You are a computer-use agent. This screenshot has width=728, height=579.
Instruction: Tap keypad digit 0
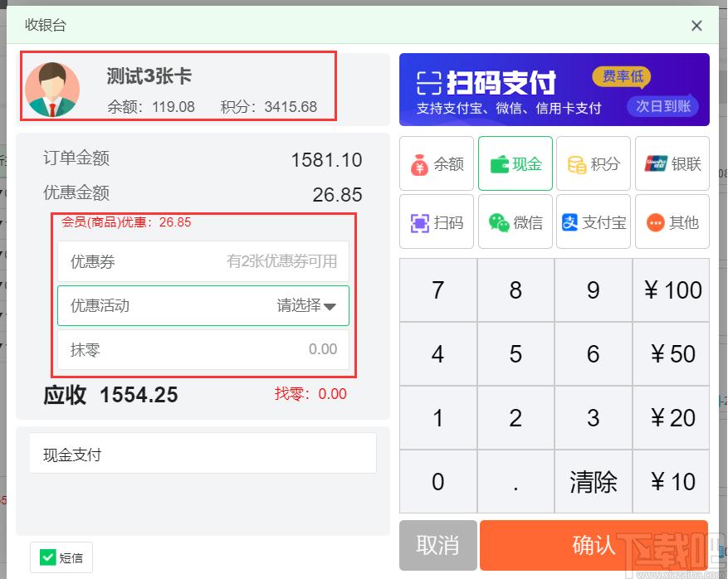point(437,482)
